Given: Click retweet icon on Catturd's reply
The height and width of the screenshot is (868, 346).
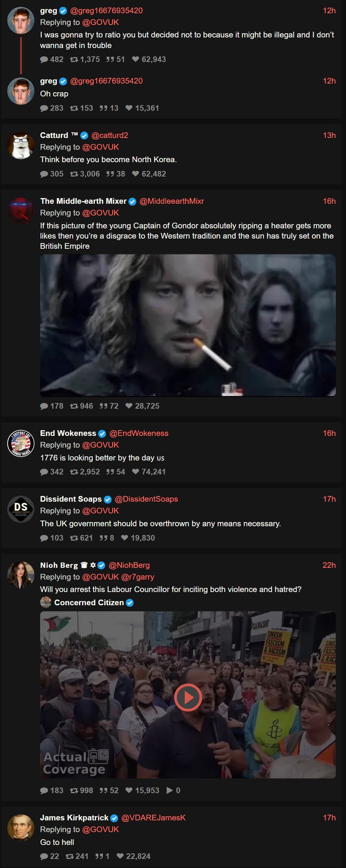Looking at the screenshot, I should [x=74, y=174].
